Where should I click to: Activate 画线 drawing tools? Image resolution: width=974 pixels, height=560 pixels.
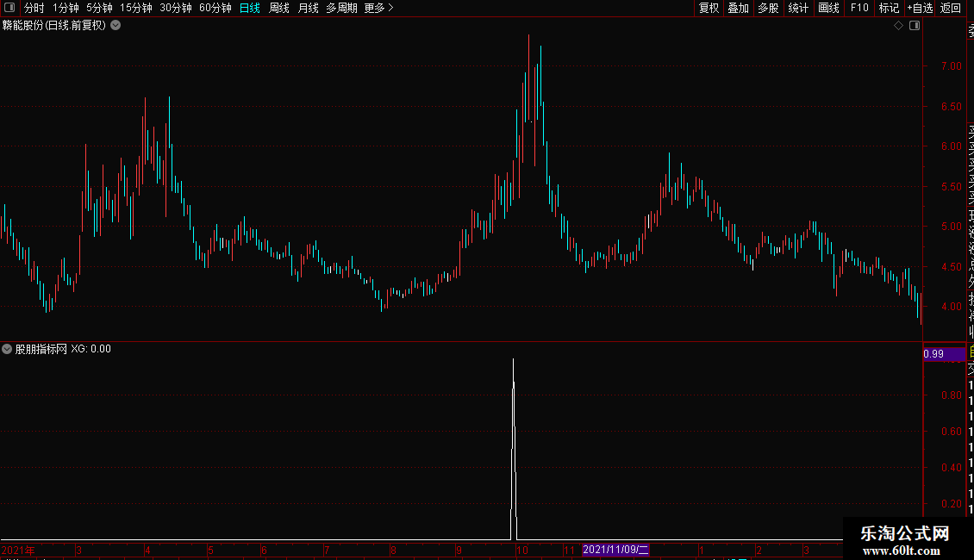[x=828, y=8]
